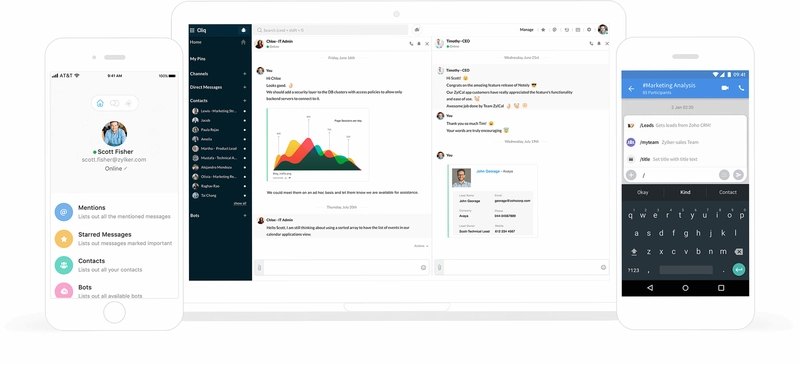The width and height of the screenshot is (800, 365).
Task: Start a voice call with Chloe - IT Admin
Action: pos(411,44)
